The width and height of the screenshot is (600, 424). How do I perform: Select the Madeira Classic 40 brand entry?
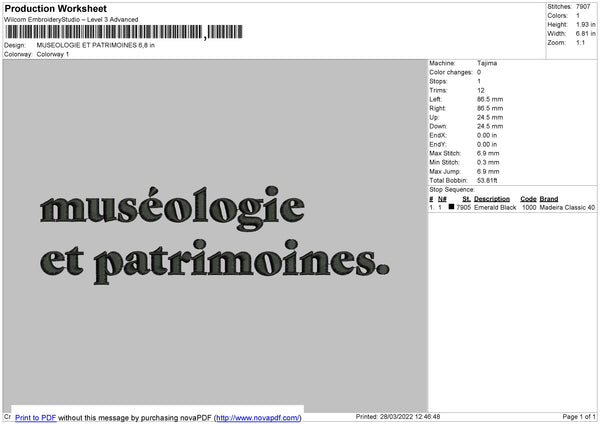click(x=567, y=208)
